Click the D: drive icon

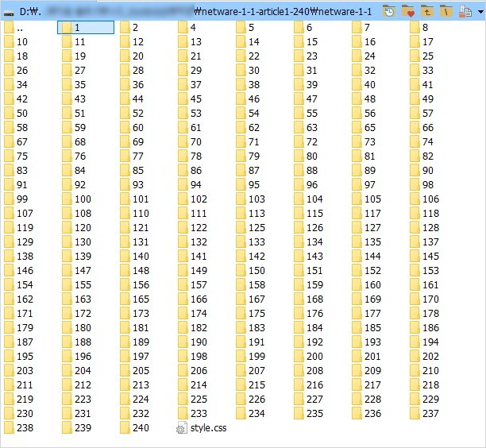[9, 13]
